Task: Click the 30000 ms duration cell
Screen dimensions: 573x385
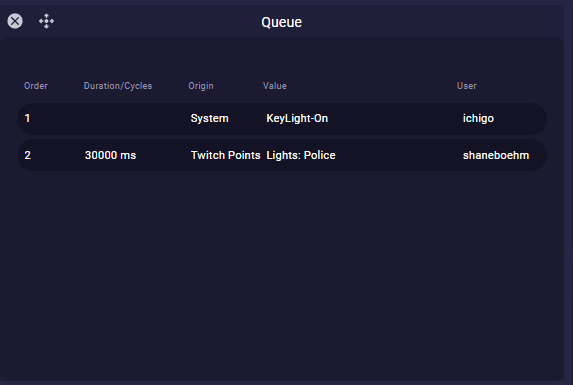Action: [110, 155]
